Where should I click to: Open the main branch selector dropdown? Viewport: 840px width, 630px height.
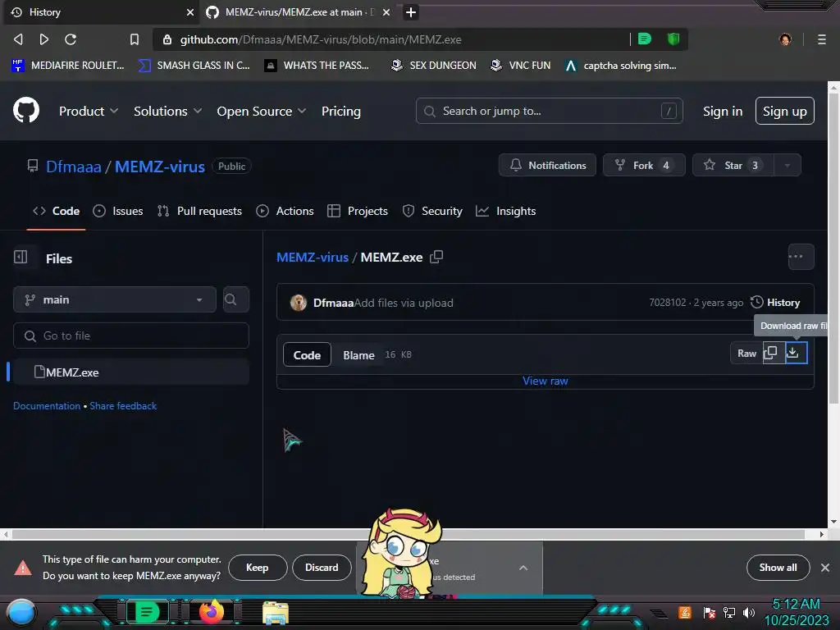[115, 299]
